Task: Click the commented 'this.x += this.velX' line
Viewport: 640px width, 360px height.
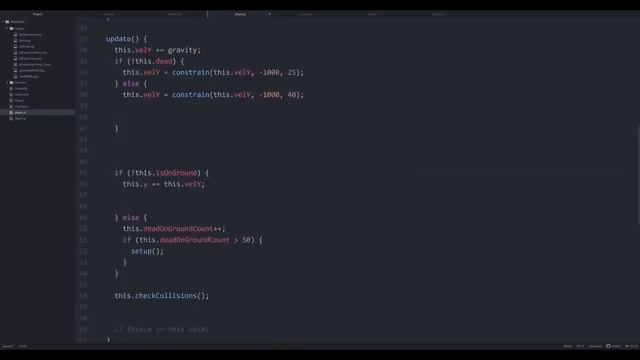Action: [162, 329]
